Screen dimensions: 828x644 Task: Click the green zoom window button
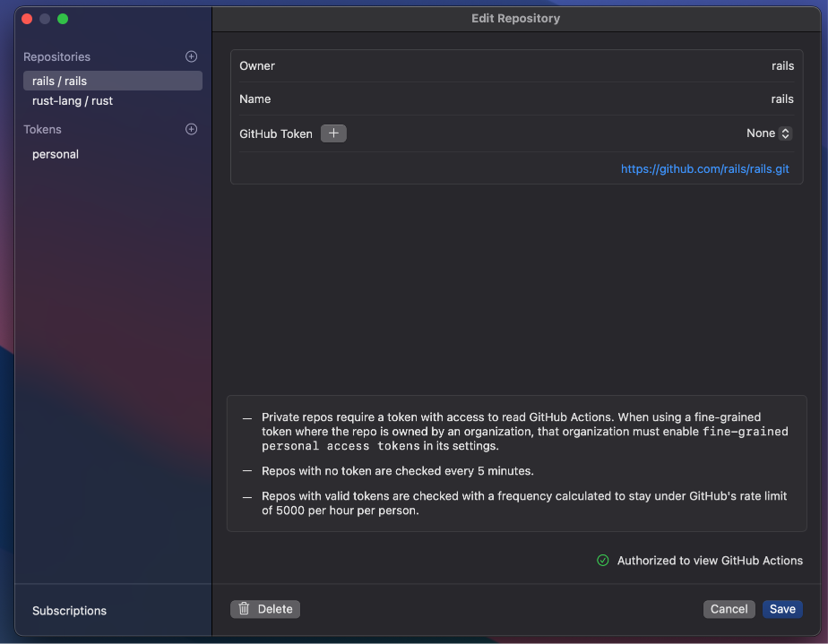pyautogui.click(x=63, y=19)
